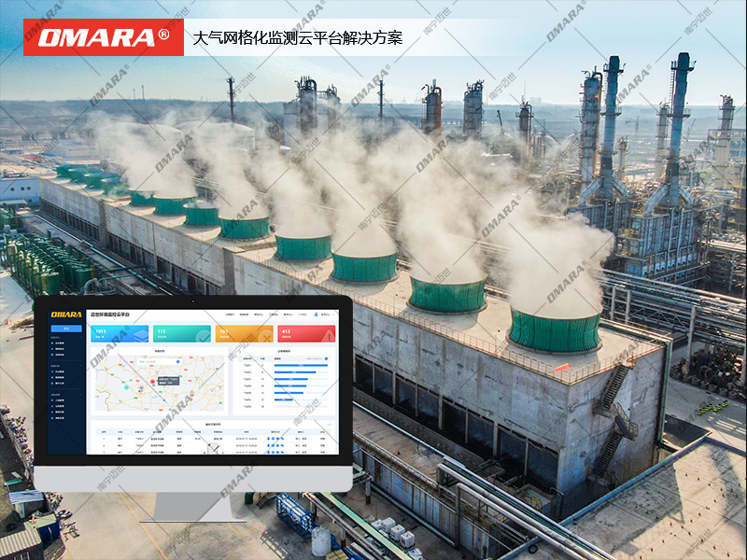
Task: Click the blue search icon in the device ranking panel
Action: click(327, 359)
